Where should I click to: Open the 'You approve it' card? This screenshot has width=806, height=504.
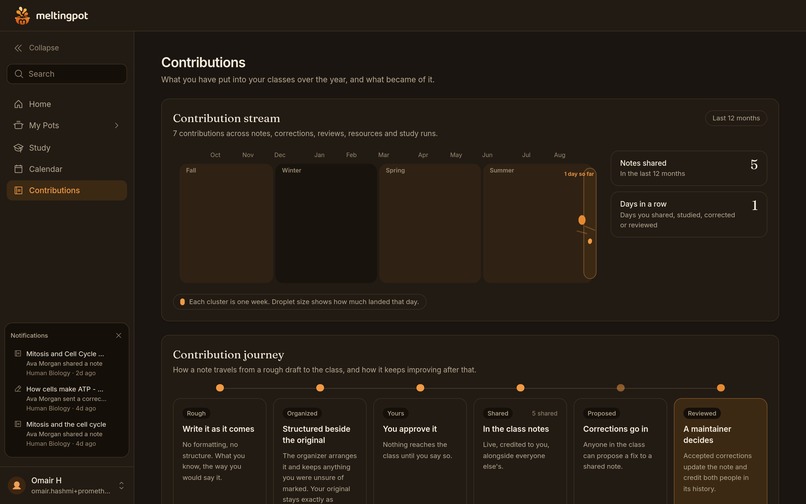420,451
